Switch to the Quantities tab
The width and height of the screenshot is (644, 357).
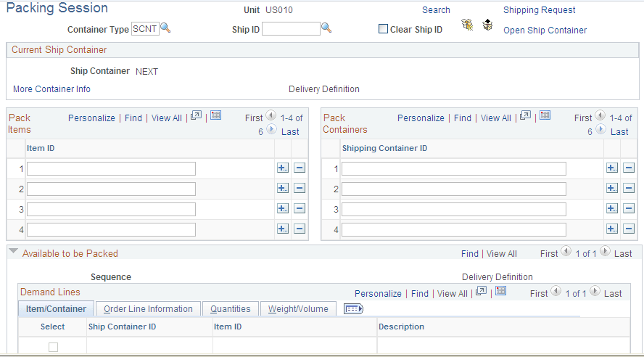tap(231, 309)
